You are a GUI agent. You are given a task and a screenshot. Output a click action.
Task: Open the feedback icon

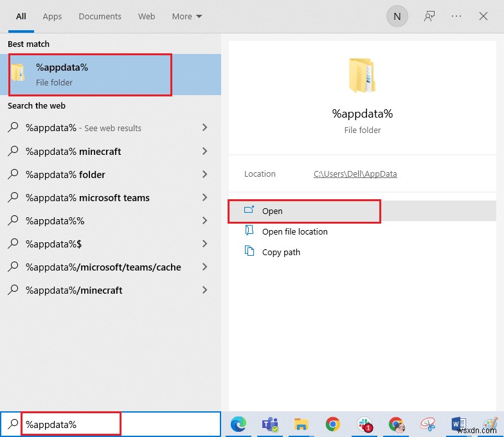429,17
